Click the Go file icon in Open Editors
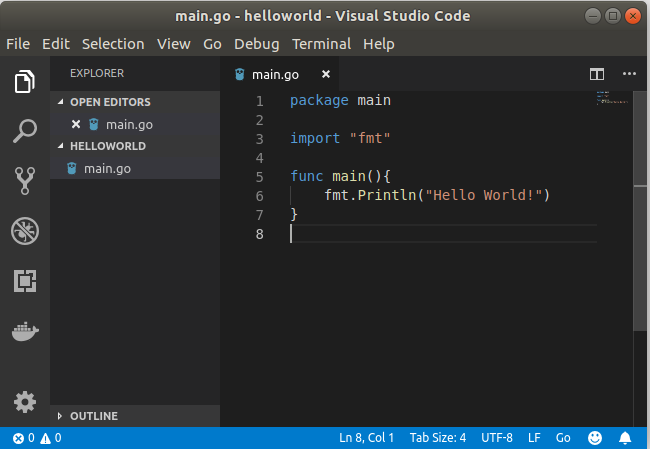This screenshot has width=650, height=449. 94,124
